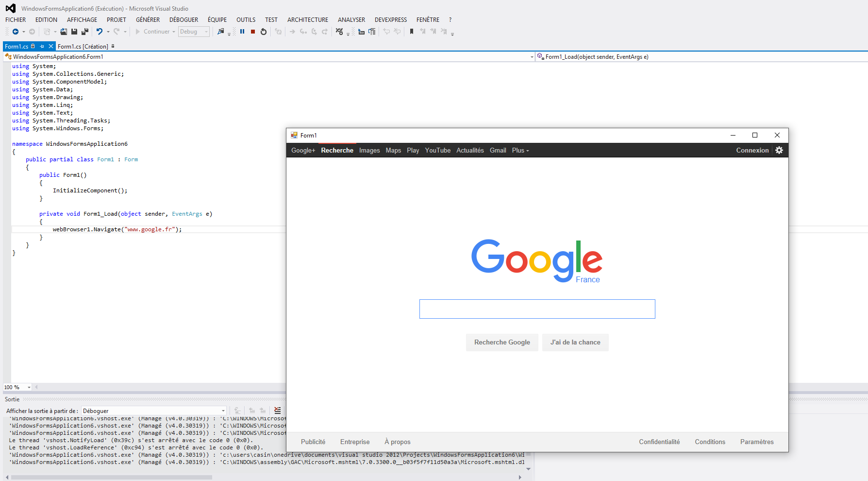Expand the Plus menu in Google bar
The image size is (868, 481).
[x=520, y=150]
